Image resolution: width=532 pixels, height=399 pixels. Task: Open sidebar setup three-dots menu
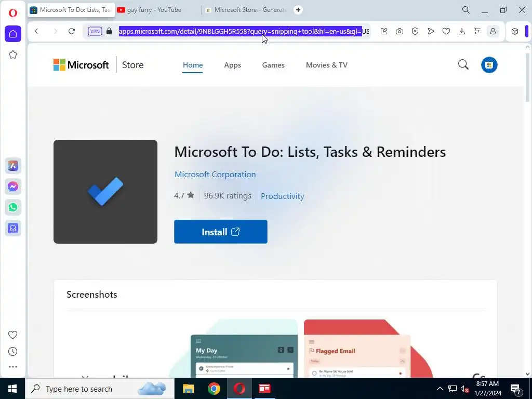coord(13,367)
